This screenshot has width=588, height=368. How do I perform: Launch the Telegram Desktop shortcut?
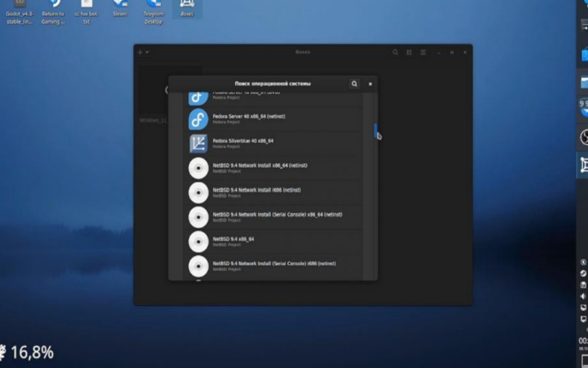153,12
